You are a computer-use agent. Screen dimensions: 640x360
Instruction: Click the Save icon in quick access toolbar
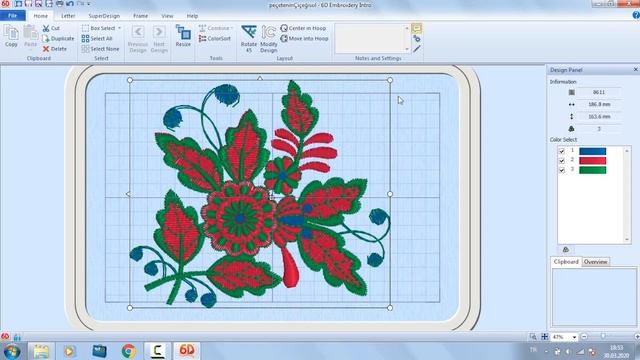[29, 4]
